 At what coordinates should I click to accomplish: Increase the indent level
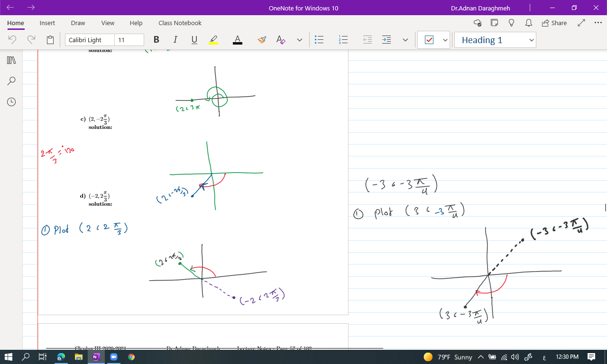pos(386,40)
